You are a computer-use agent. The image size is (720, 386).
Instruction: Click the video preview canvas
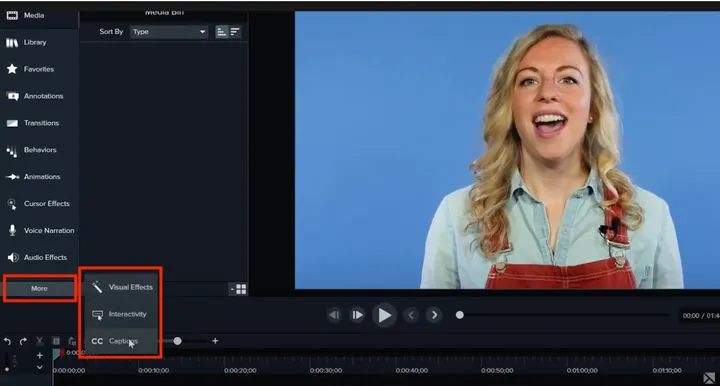point(507,150)
